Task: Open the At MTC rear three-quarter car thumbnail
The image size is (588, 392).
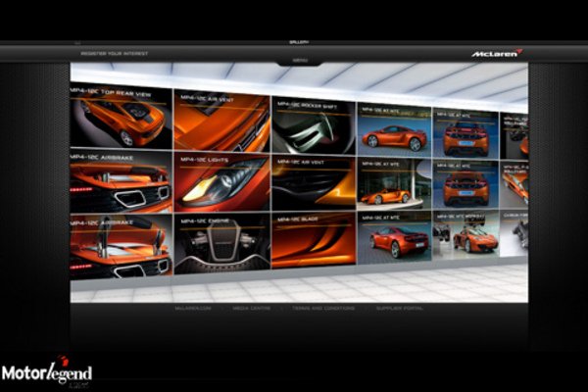Action: (395, 237)
